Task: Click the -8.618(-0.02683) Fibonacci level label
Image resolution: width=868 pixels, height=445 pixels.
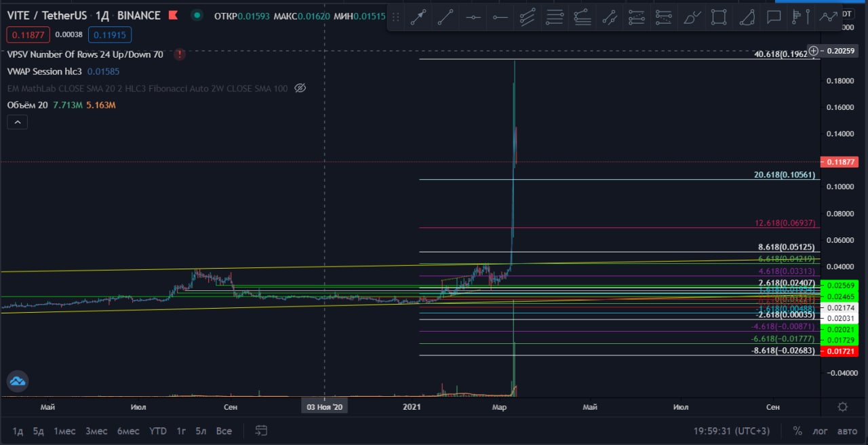Action: (783, 350)
